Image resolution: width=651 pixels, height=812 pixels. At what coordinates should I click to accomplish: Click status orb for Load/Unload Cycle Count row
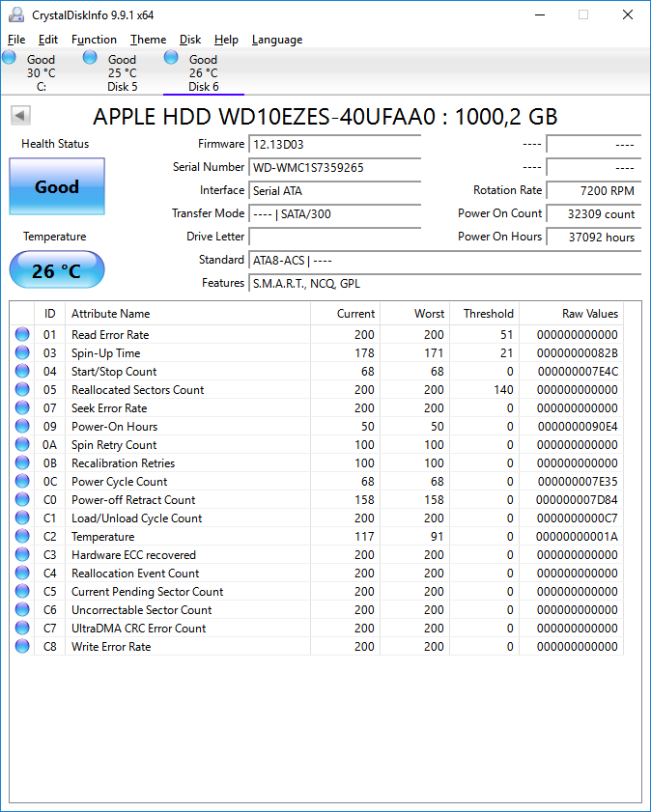tap(22, 518)
